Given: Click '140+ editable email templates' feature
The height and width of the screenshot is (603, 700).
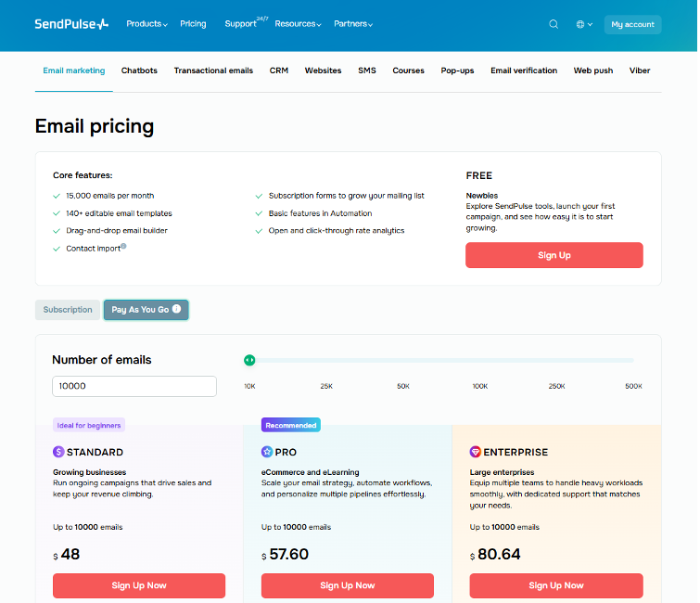Looking at the screenshot, I should pyautogui.click(x=119, y=213).
